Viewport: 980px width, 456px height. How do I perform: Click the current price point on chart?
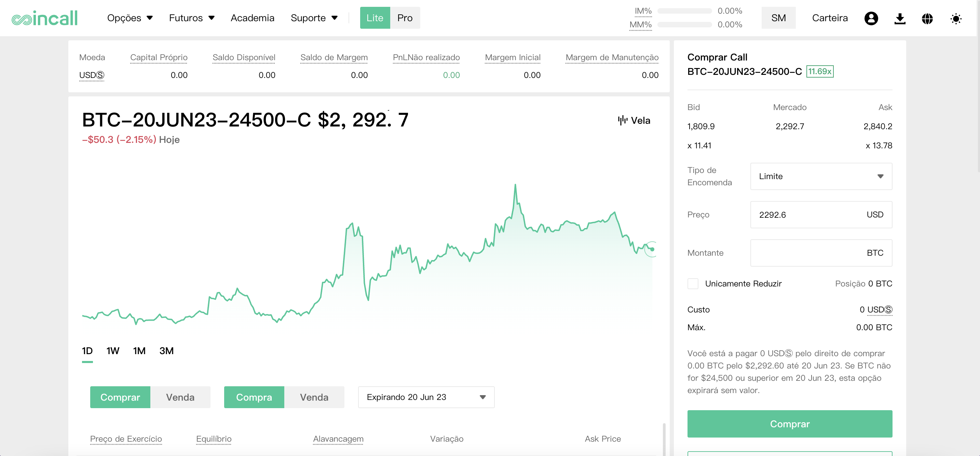[652, 249]
